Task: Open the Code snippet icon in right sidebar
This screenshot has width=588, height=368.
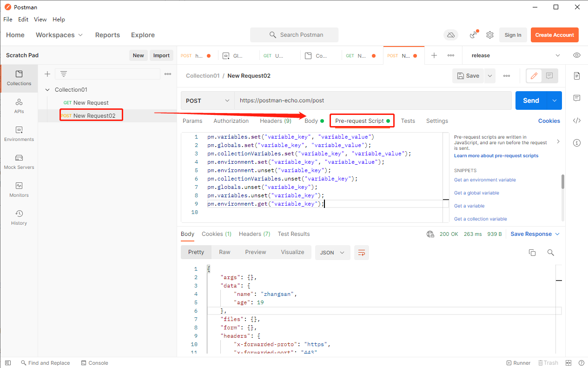Action: point(576,120)
